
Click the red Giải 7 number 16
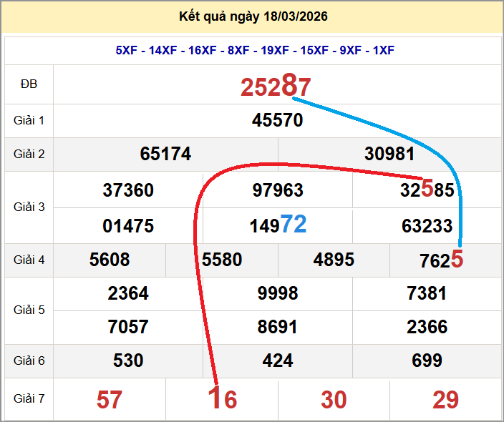coord(223,399)
